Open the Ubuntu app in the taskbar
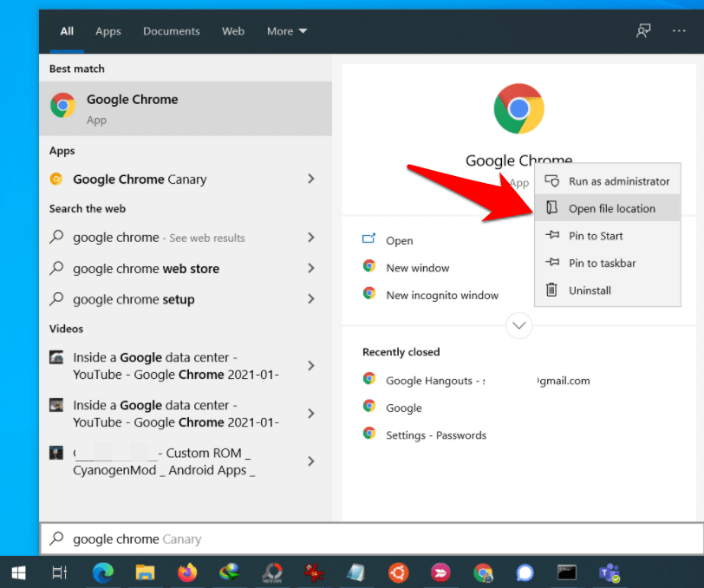Screen dimensions: 704x588 (x=398, y=572)
